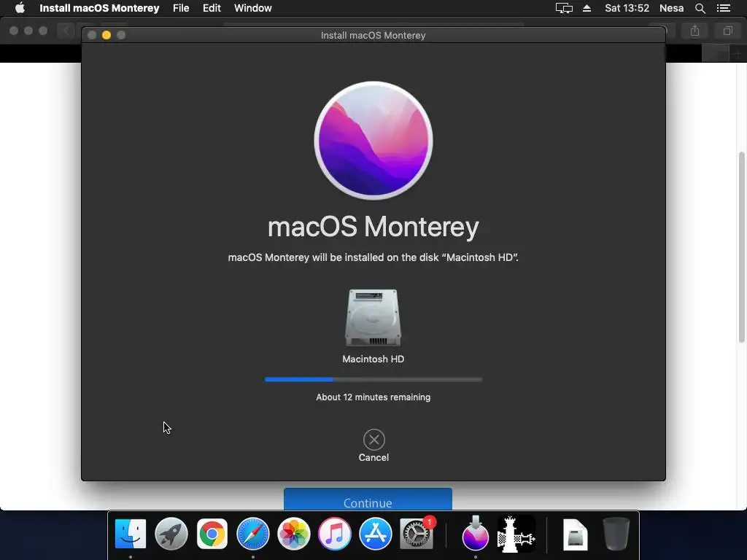
Task: Click the Sat 13:52 clock
Action: point(627,8)
